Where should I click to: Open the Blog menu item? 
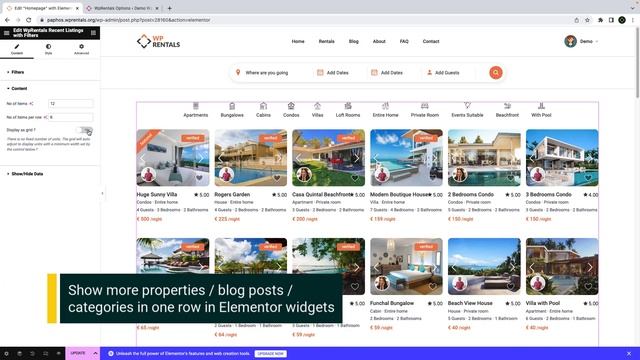click(x=353, y=41)
